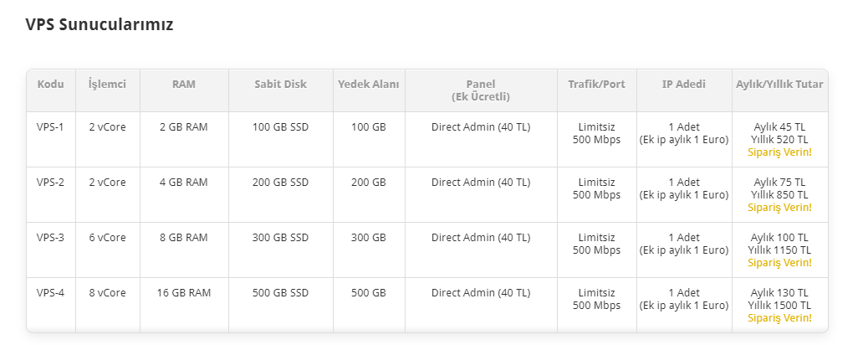The image size is (868, 345).
Task: Click the 6 vCore processor cell
Action: click(x=107, y=238)
